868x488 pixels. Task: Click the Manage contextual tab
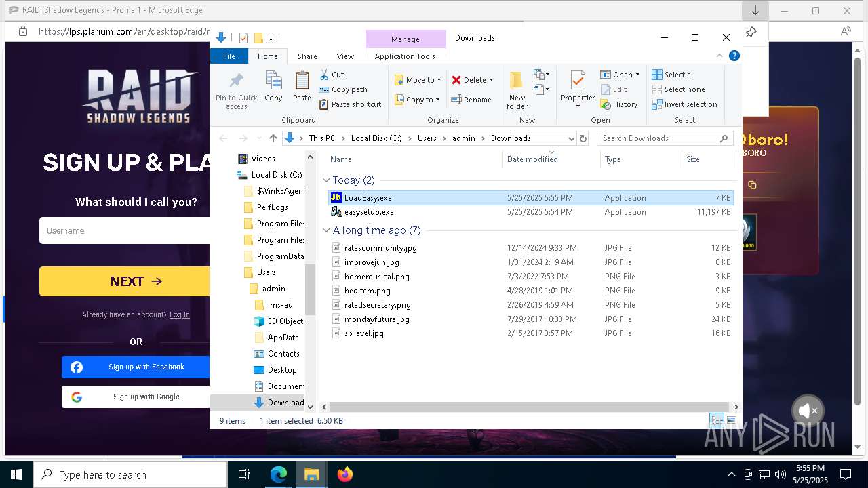pos(406,39)
